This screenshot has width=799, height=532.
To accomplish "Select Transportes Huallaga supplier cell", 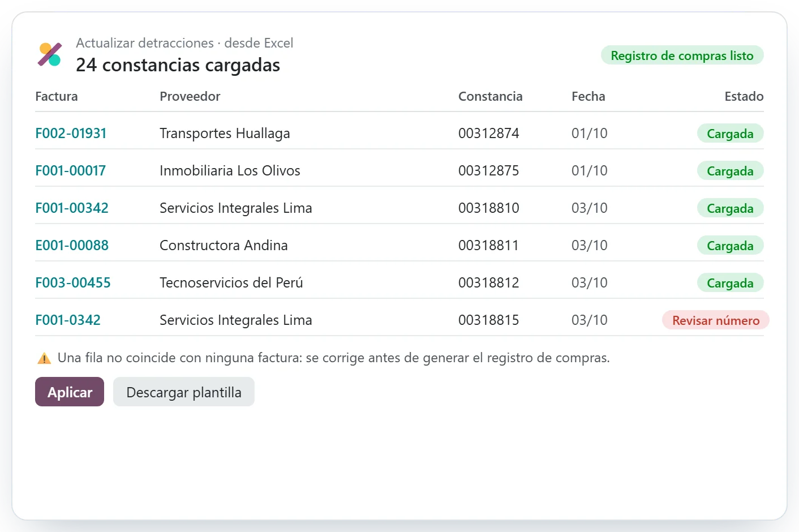I will [225, 134].
